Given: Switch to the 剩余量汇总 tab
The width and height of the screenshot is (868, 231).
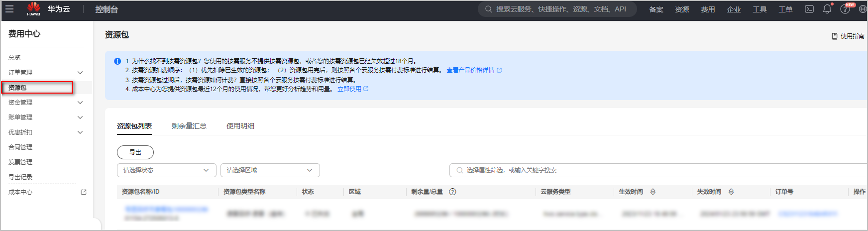Looking at the screenshot, I should pyautogui.click(x=189, y=126).
